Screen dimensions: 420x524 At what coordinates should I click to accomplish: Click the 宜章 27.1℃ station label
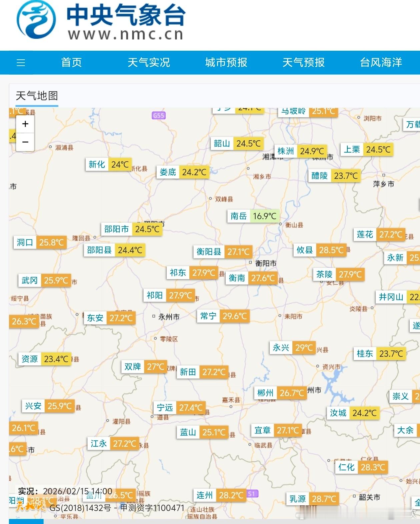(x=276, y=430)
